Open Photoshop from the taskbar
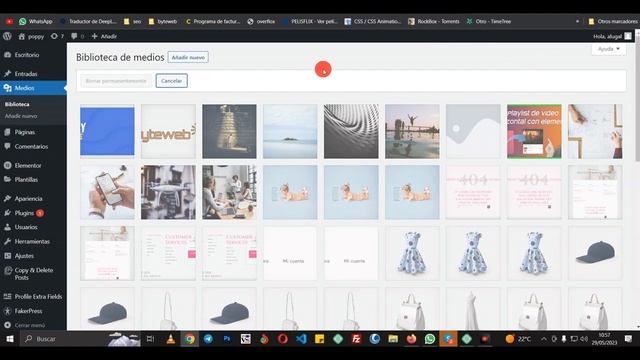 (x=227, y=339)
